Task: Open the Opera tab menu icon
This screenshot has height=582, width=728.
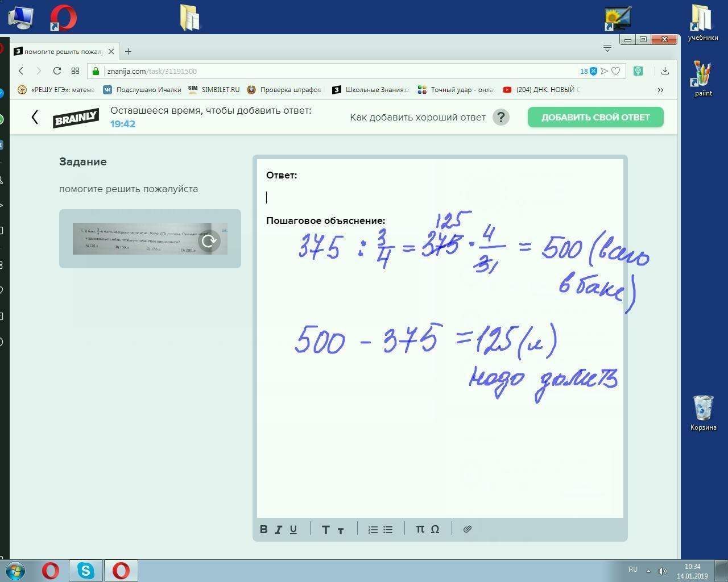Action: pyautogui.click(x=607, y=48)
